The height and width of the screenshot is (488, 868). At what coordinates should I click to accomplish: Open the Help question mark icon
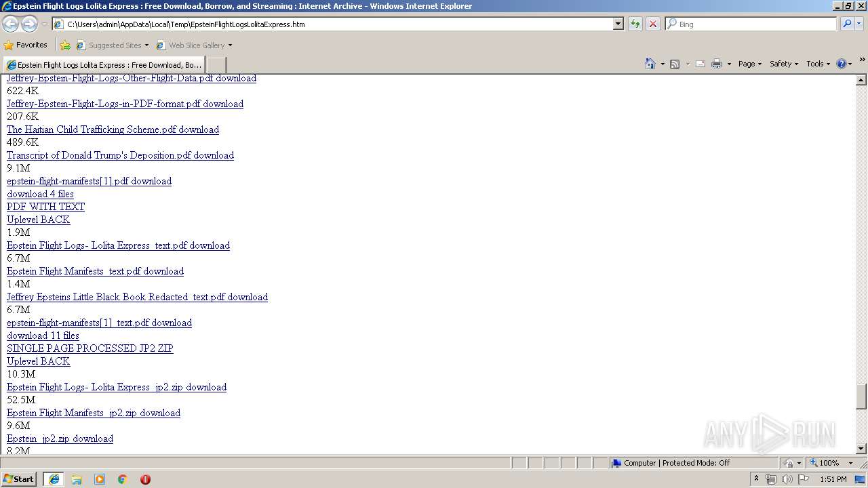[x=842, y=64]
